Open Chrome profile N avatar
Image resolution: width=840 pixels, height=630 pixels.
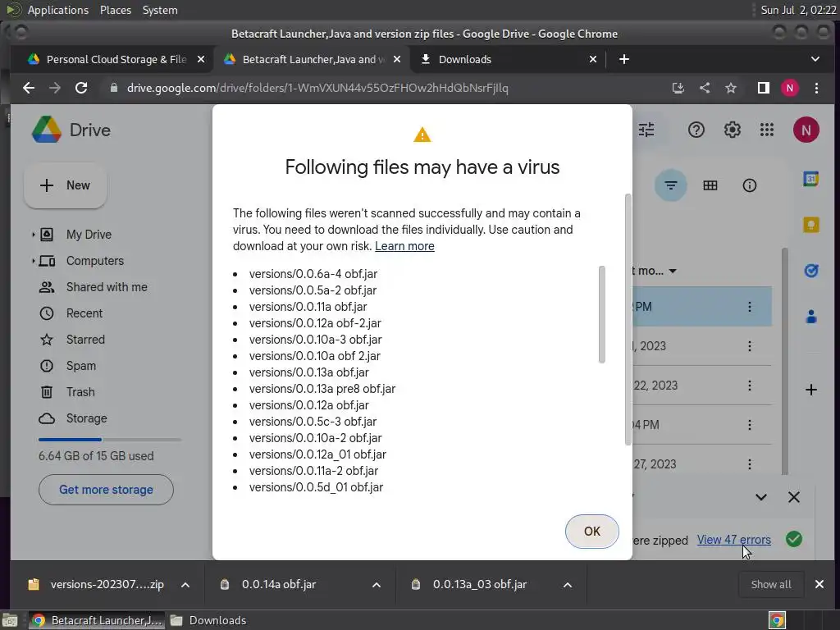click(790, 88)
